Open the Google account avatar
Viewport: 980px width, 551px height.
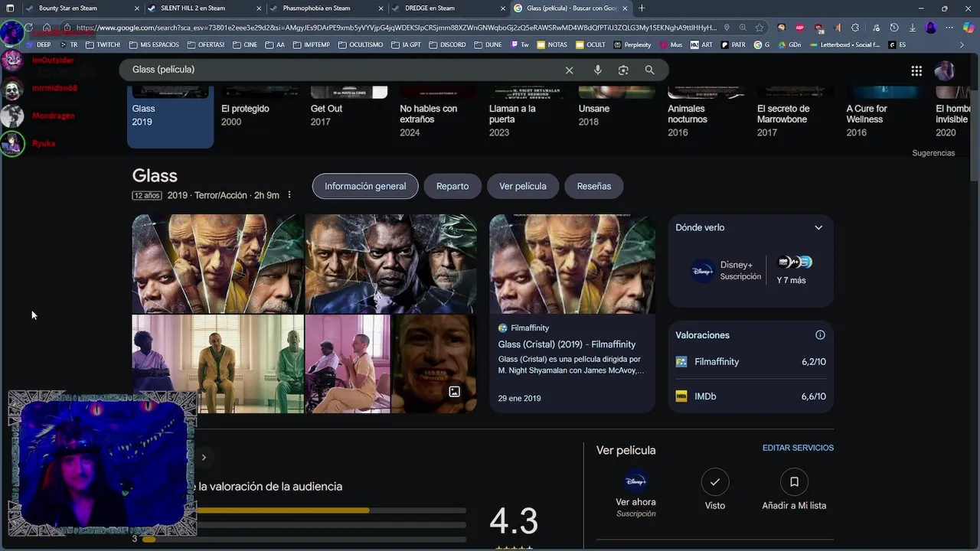click(x=944, y=70)
